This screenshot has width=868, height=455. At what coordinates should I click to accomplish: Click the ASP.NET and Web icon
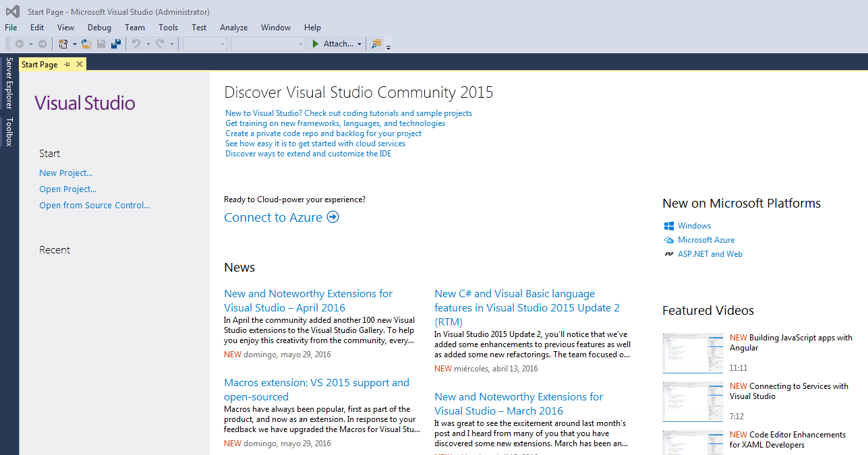click(x=669, y=254)
